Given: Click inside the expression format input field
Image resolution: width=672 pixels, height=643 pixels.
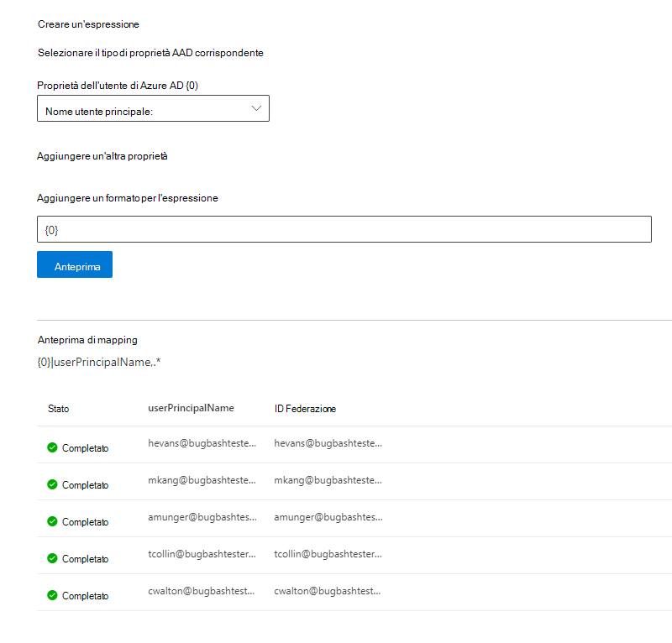Looking at the screenshot, I should [344, 228].
